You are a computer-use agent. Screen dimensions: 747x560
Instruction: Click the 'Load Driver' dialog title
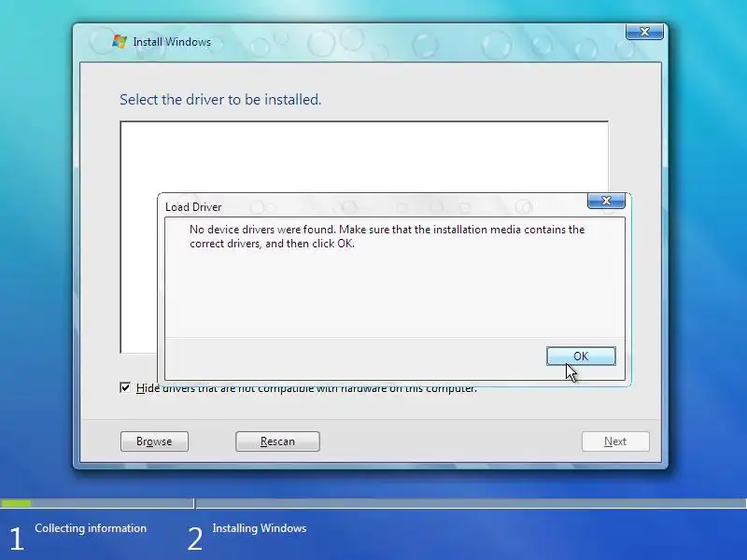coord(193,207)
